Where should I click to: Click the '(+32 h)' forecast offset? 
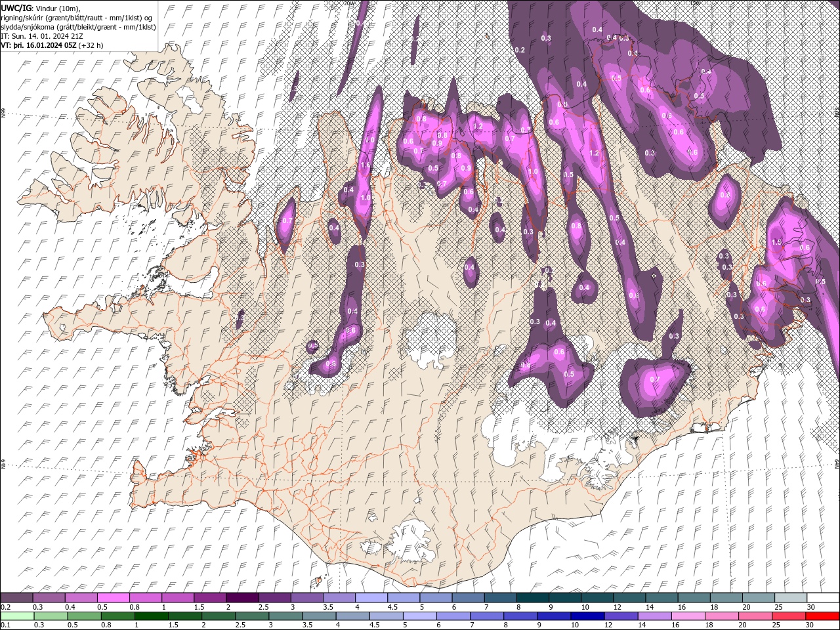click(91, 45)
